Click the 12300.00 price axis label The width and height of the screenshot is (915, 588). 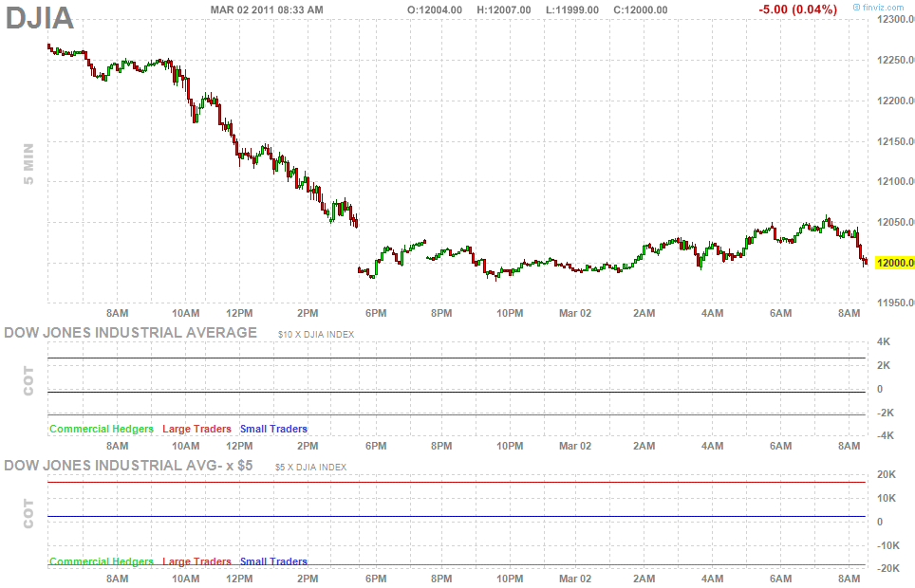pos(896,19)
